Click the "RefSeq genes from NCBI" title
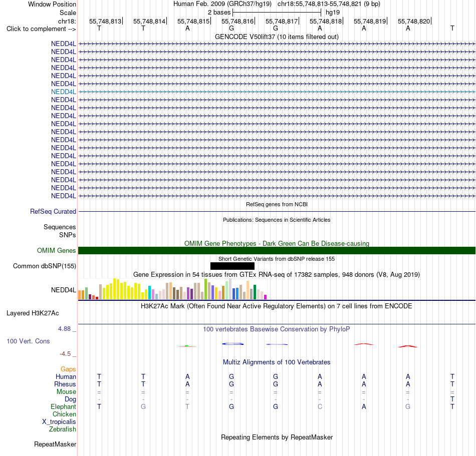This screenshot has height=456, width=476. pyautogui.click(x=277, y=204)
